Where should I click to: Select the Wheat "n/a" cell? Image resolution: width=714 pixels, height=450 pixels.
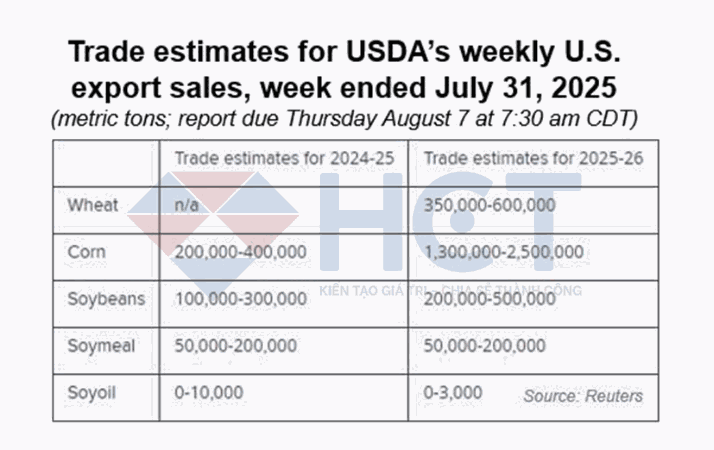pos(186,205)
